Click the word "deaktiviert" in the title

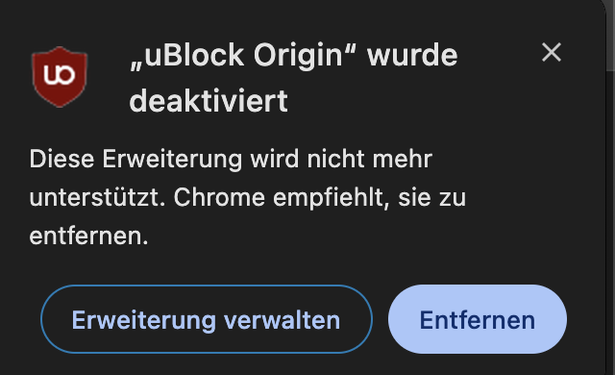tap(209, 101)
